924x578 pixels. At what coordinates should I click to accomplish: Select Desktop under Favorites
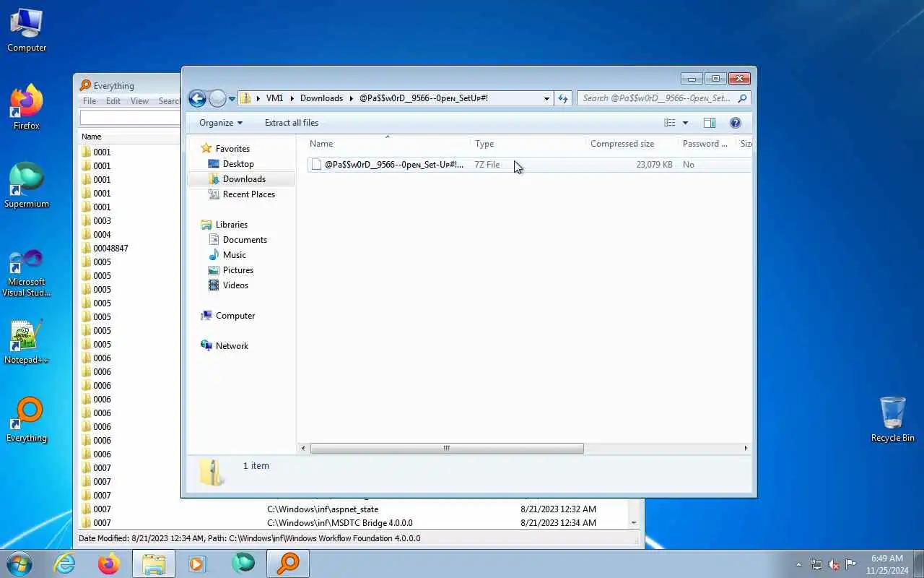tap(238, 164)
